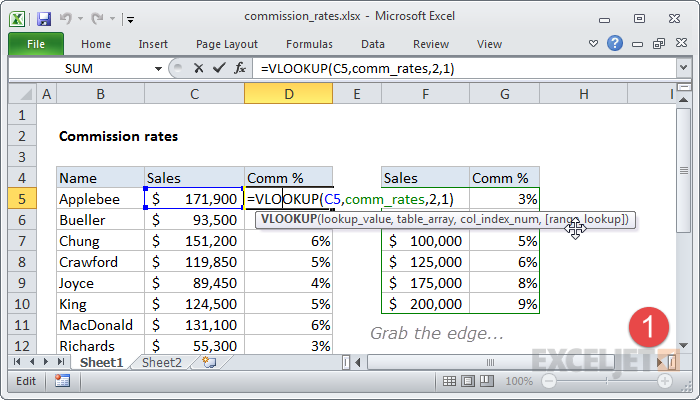Open Customize Quick Access Toolbar dropdown
Viewport: 700px width, 400px height.
130,19
